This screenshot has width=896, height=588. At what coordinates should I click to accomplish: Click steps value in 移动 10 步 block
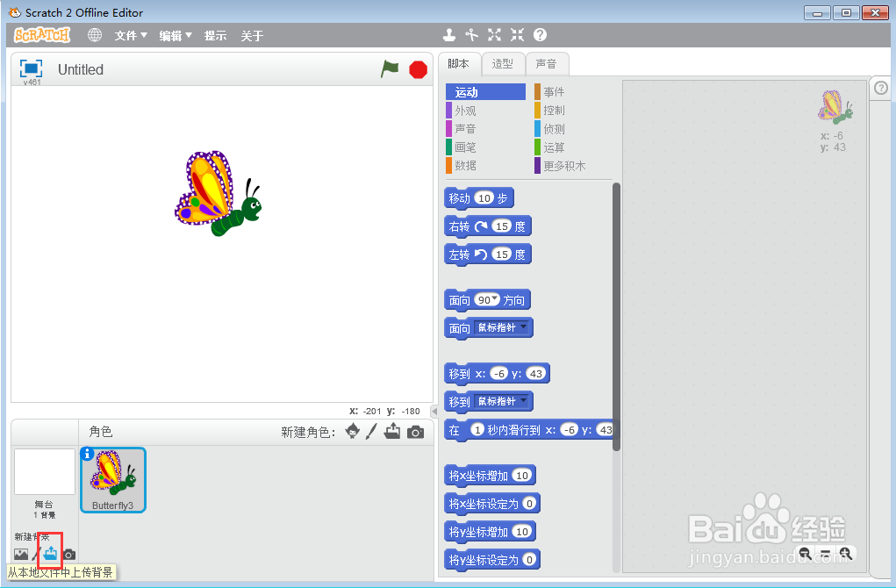tap(484, 197)
